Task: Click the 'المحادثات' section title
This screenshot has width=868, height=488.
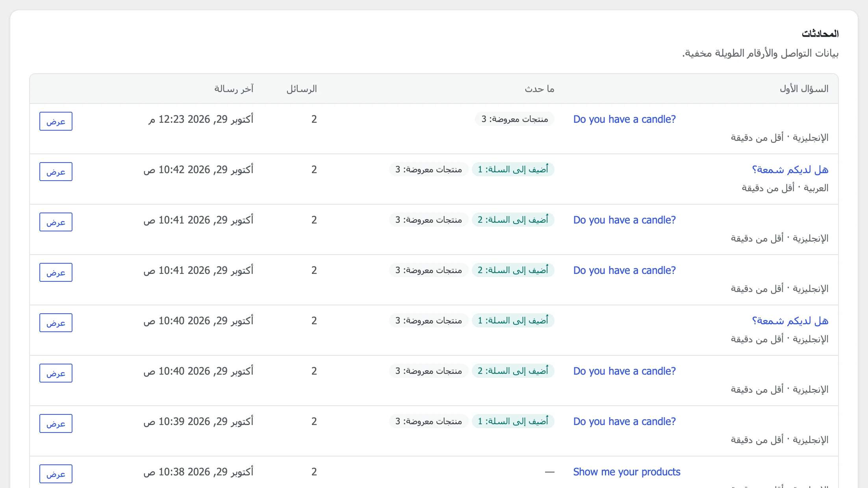Action: tap(820, 34)
